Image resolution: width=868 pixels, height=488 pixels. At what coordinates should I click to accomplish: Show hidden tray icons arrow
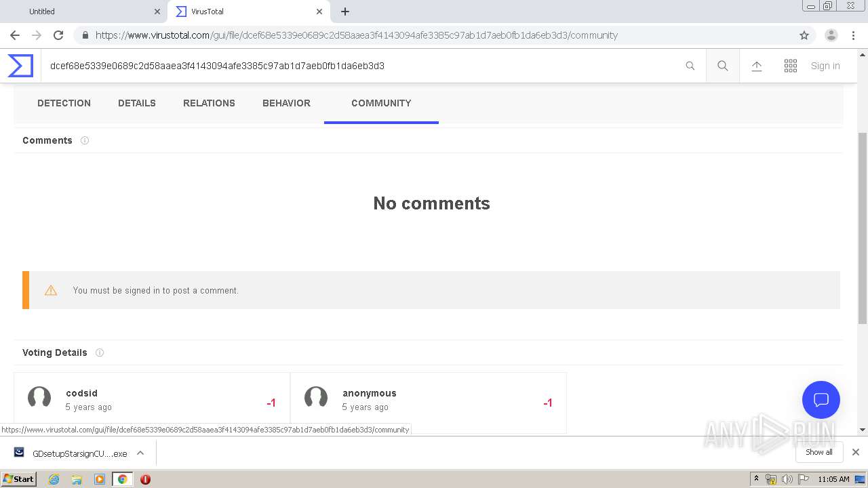coord(756,479)
